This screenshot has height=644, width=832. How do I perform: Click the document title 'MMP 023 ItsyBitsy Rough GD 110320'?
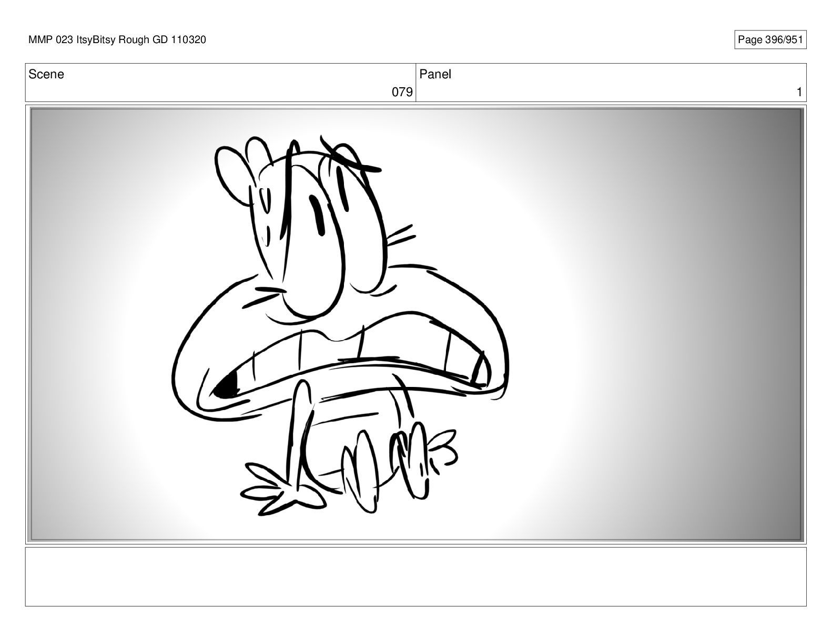(117, 39)
